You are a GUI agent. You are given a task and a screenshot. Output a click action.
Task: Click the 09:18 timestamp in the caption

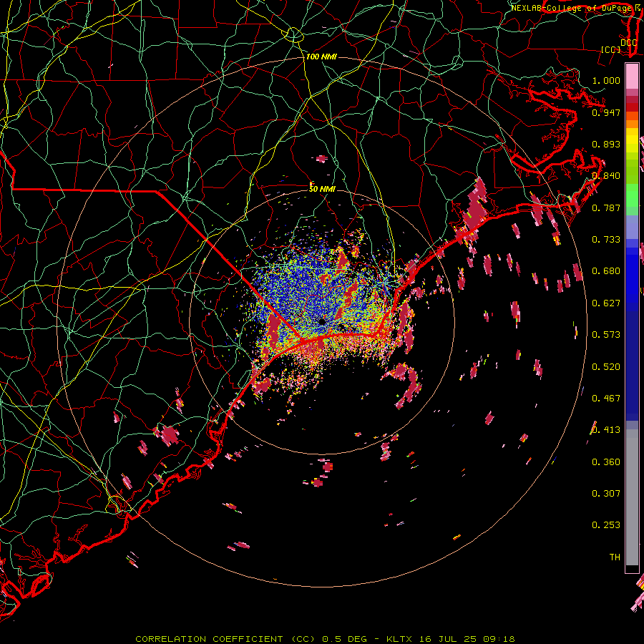[499, 639]
